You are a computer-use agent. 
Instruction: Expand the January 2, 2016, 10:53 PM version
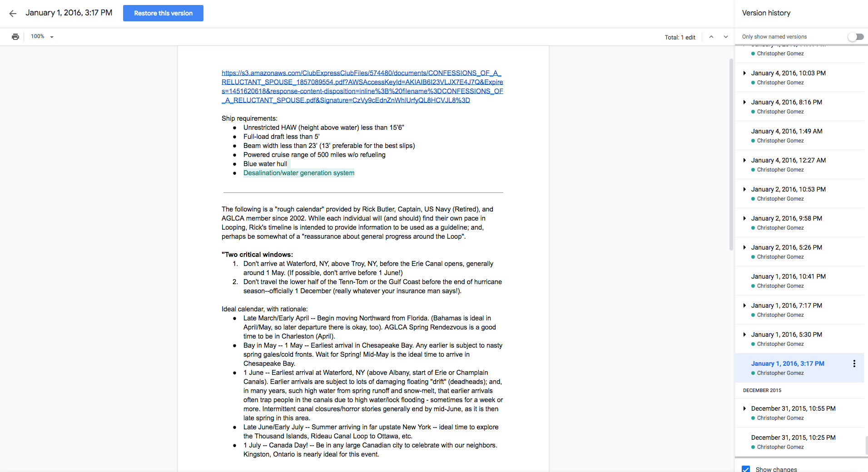click(744, 189)
